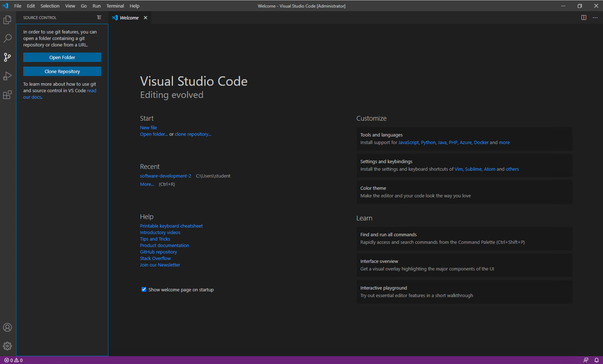
Task: Close the Welcome tab
Action: (x=146, y=18)
